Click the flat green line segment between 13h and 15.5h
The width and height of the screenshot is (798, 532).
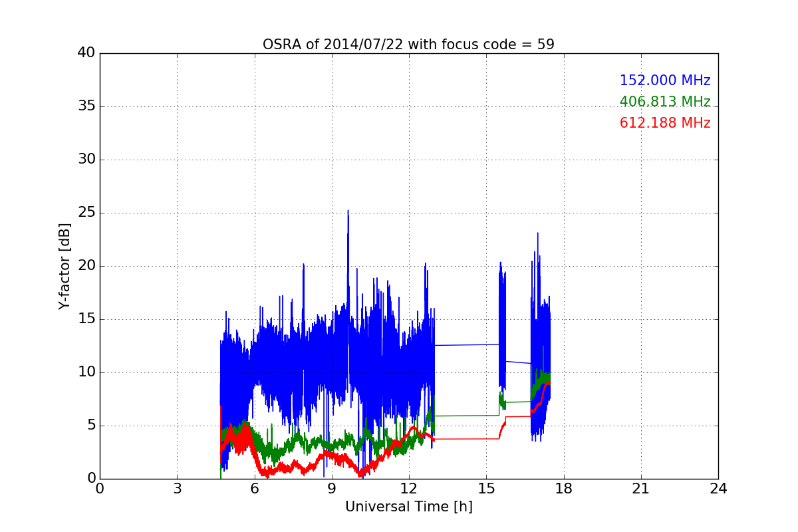pyautogui.click(x=467, y=415)
